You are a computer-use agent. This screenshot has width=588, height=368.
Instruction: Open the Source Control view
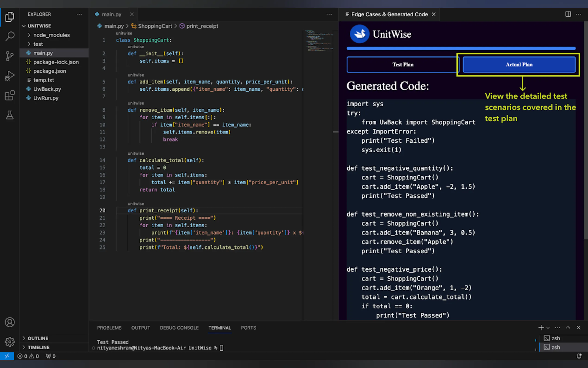[10, 56]
